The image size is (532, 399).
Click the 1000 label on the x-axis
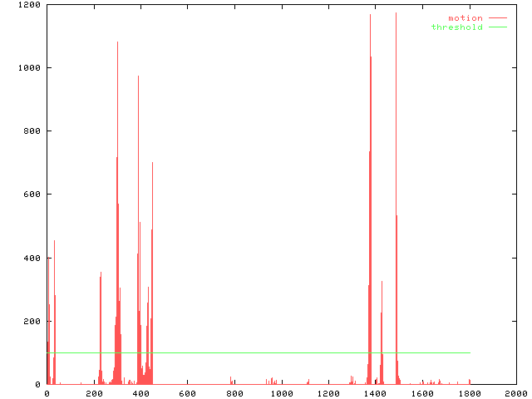click(281, 393)
